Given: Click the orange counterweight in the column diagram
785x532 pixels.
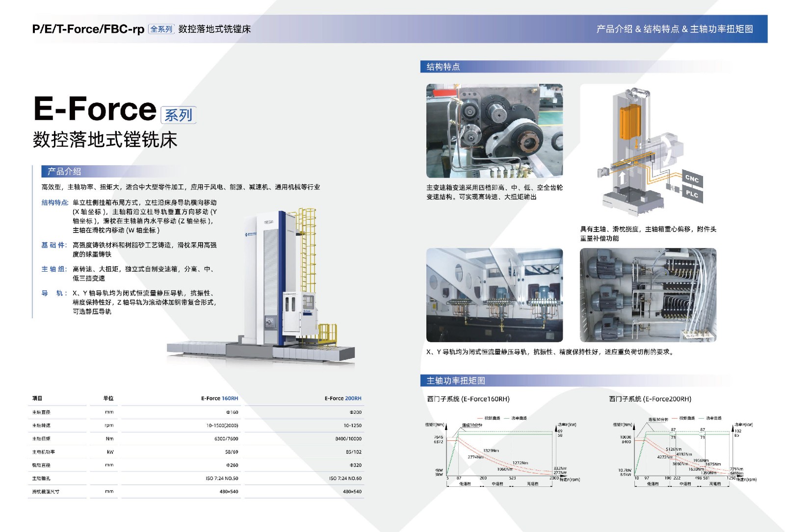Looking at the screenshot, I should [x=630, y=123].
